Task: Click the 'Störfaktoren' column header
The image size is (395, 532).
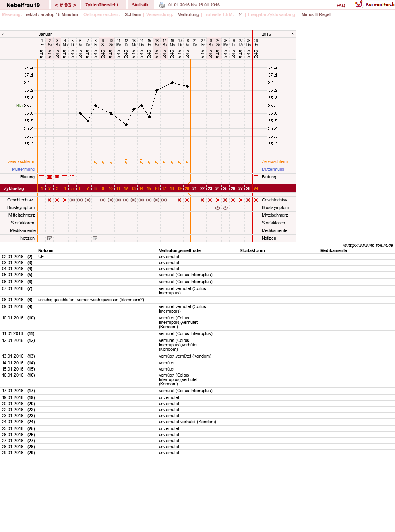Action: click(252, 250)
